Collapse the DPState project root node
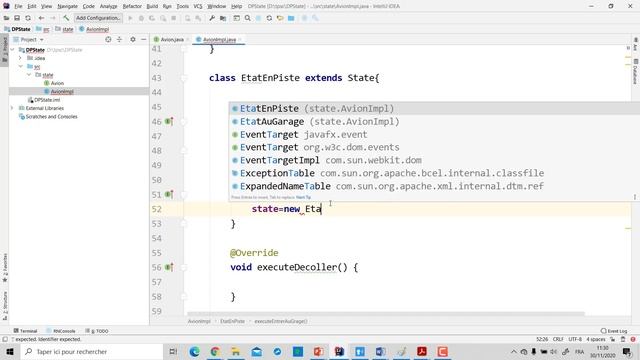 [x=12, y=50]
